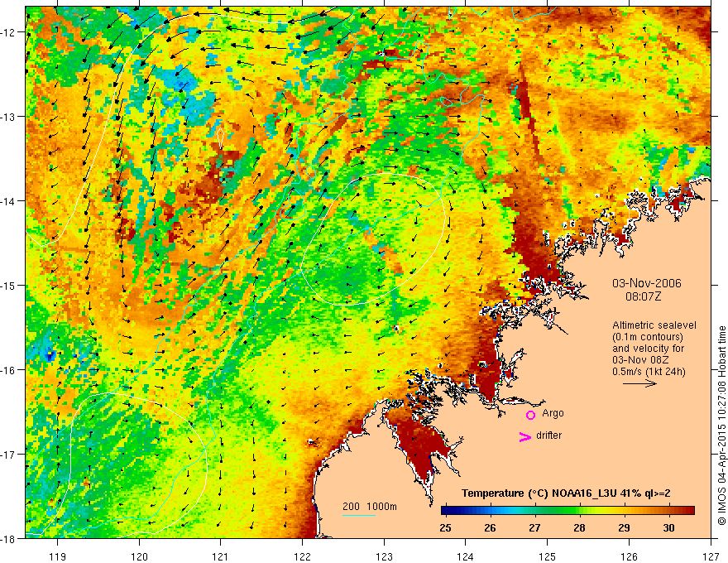Click the cyan bathymetry contour legend line
Image resolution: width=728 pixels, height=563 pixels.
coord(359,515)
